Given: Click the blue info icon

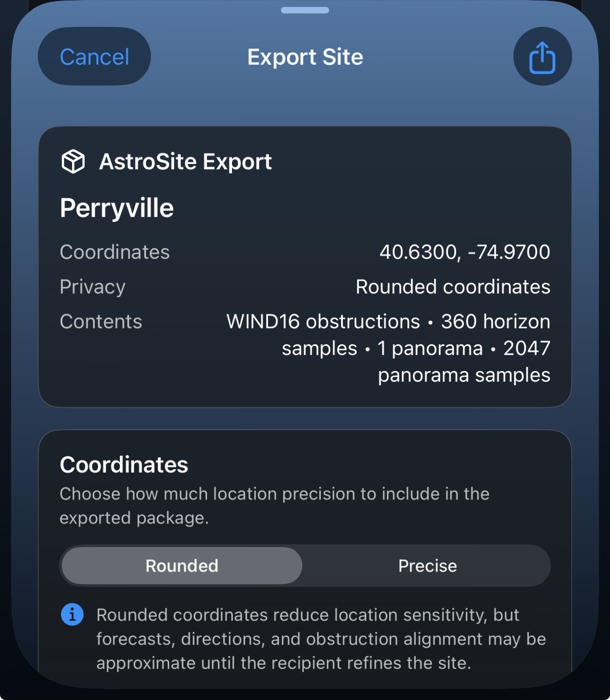Looking at the screenshot, I should click(72, 615).
